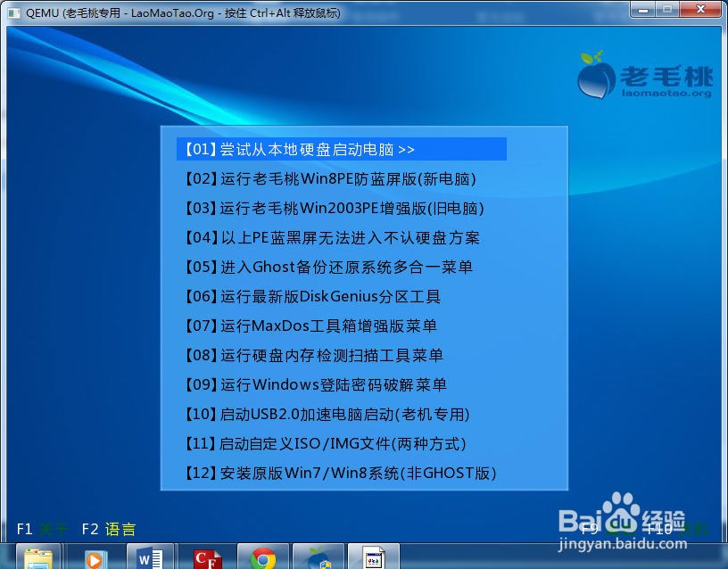Maximize the QEMU window
The image size is (728, 569).
[x=667, y=9]
